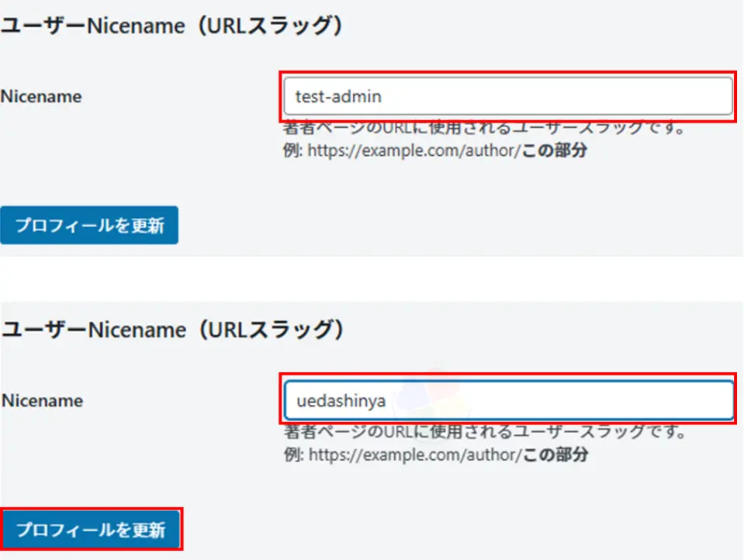Click the uedashinya text inside the field
744x560 pixels.
[x=341, y=401]
